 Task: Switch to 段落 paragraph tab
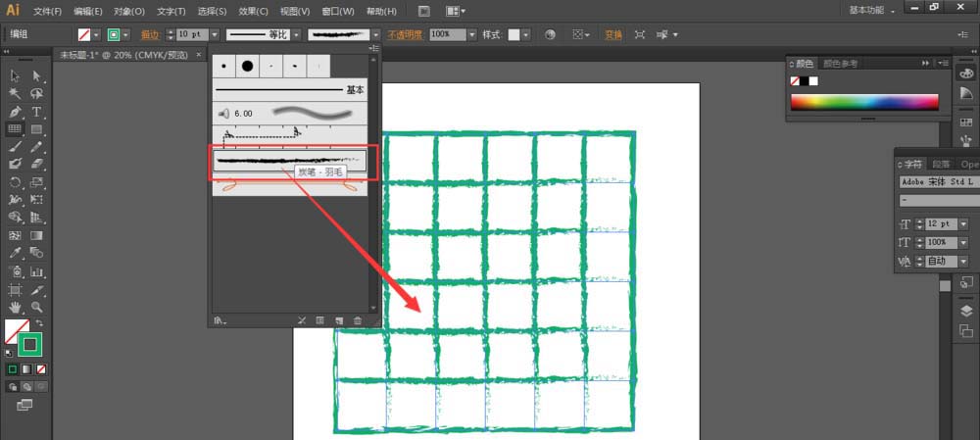click(941, 164)
